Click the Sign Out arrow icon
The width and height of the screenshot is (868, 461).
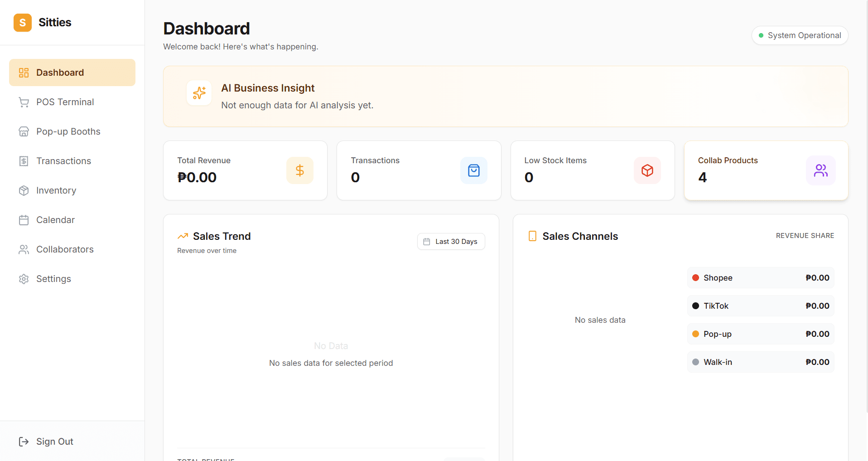[24, 442]
